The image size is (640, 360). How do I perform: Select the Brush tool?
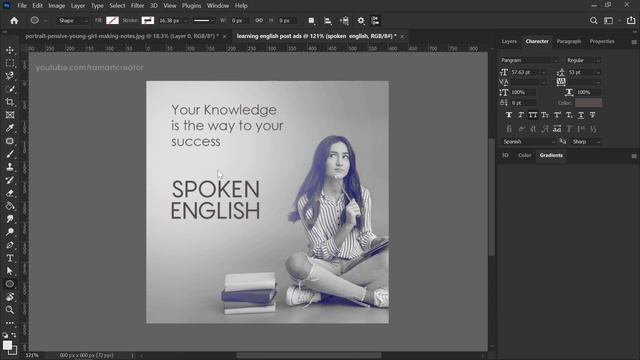click(x=10, y=154)
